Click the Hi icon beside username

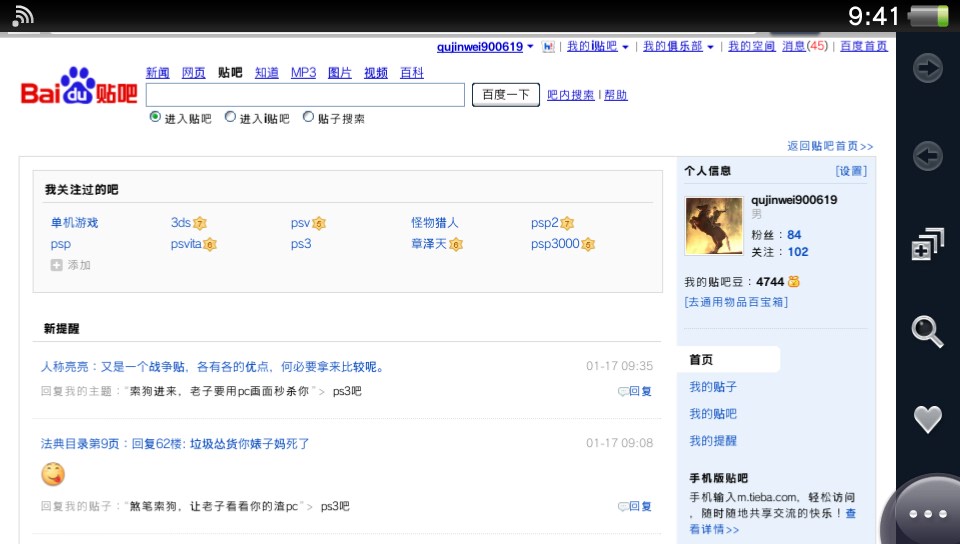548,47
